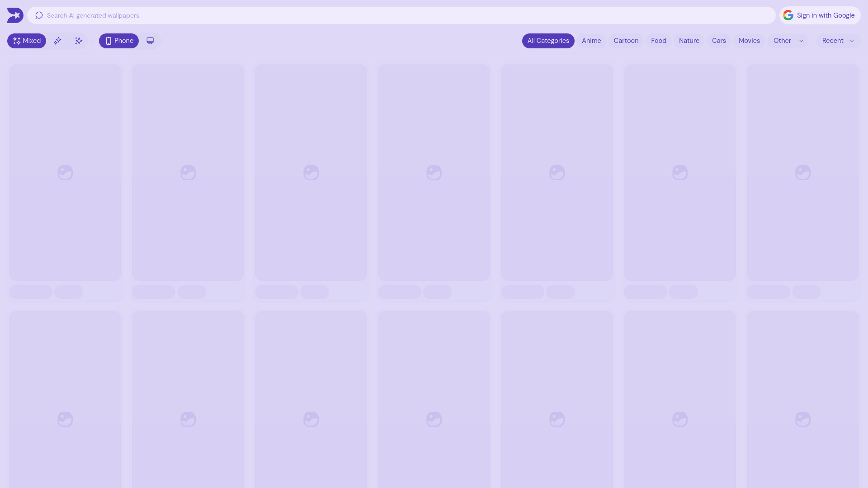
Task: Click the Movies category filter
Action: [750, 41]
